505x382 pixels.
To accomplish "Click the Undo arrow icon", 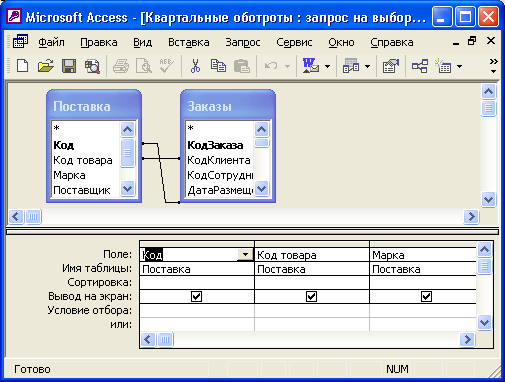I will coord(271,66).
